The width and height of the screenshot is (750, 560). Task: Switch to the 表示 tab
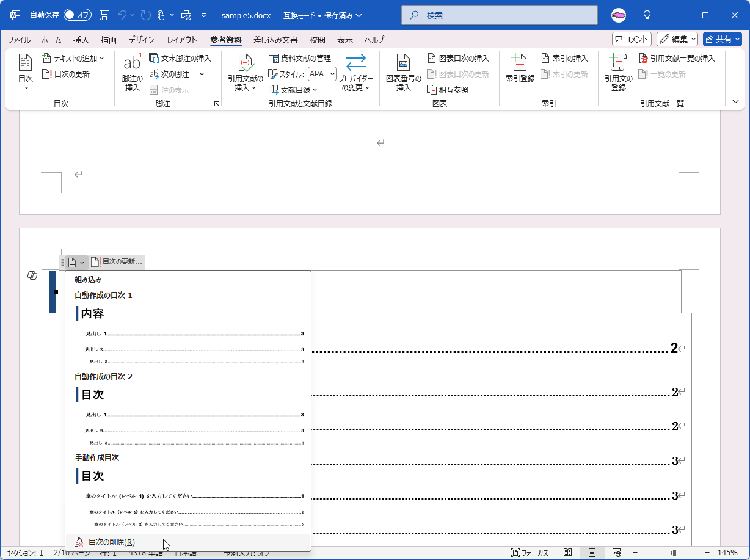click(344, 40)
